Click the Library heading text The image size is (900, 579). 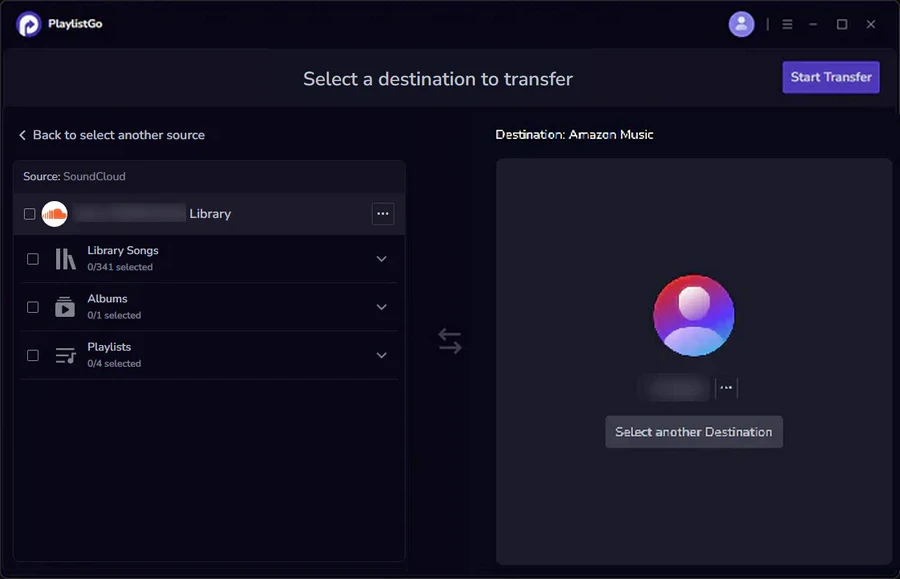(210, 213)
